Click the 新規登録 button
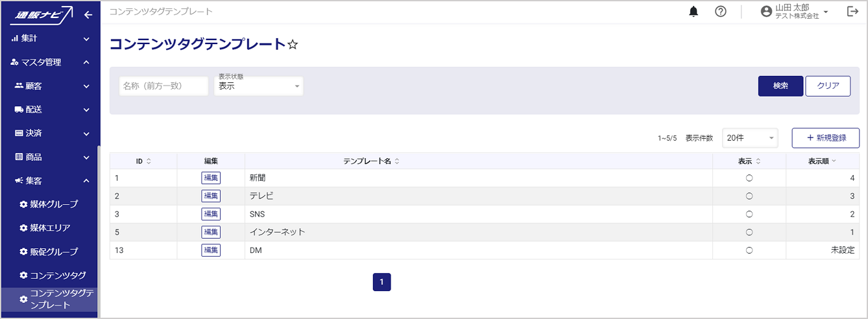This screenshot has width=868, height=319. (825, 138)
